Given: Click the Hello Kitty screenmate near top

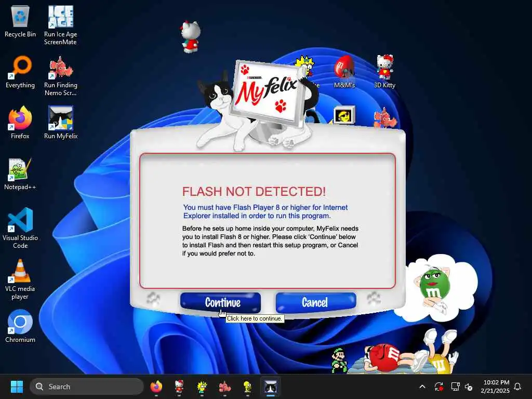Looking at the screenshot, I should coord(190,37).
